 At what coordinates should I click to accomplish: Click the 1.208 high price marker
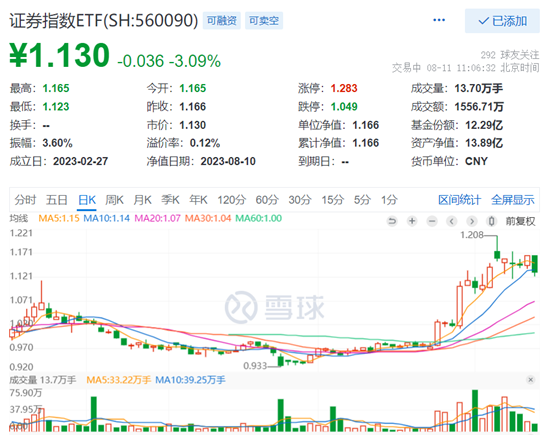472,235
